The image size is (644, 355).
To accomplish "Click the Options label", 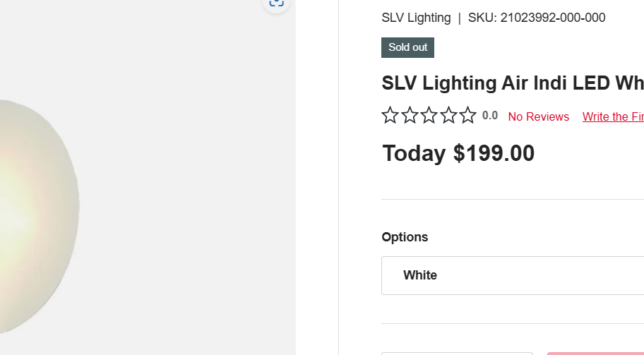I will (x=405, y=237).
